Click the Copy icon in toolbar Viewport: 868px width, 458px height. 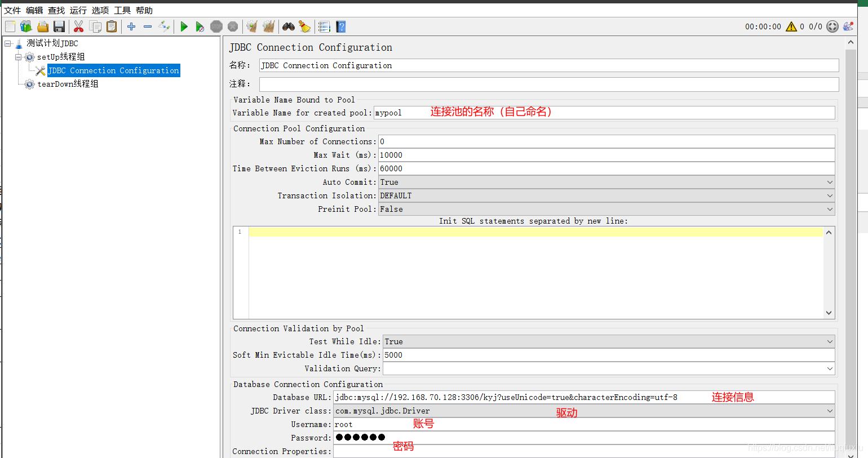[x=95, y=26]
